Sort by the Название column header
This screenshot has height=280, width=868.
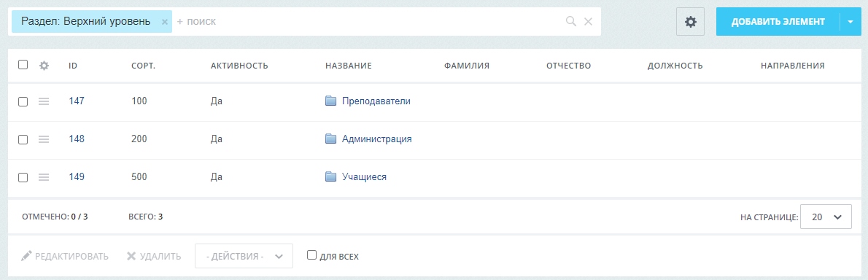click(x=348, y=66)
